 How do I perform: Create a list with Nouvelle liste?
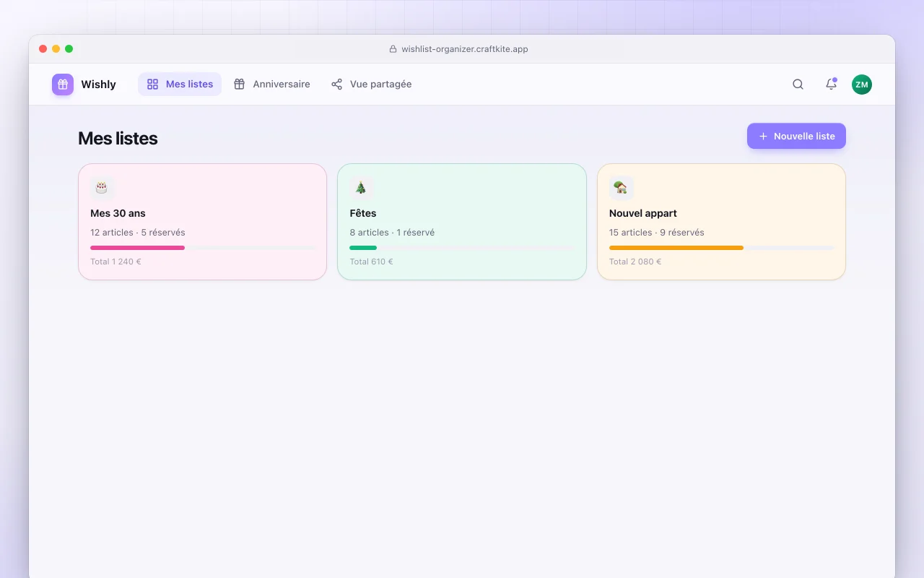click(796, 136)
